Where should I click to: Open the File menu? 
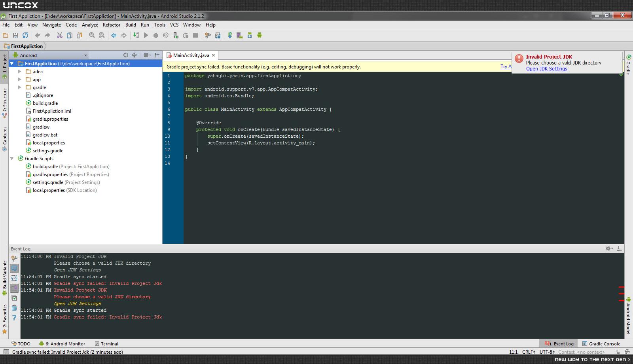(6, 25)
